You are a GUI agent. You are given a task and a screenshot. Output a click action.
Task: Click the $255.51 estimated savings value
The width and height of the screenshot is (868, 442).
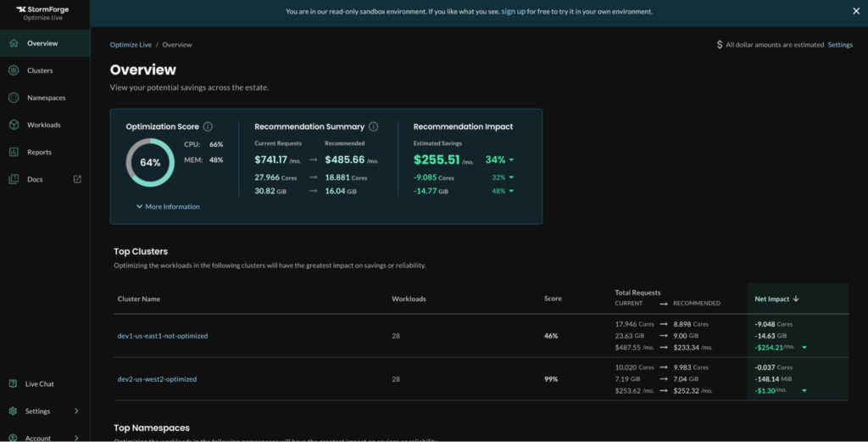click(x=437, y=159)
